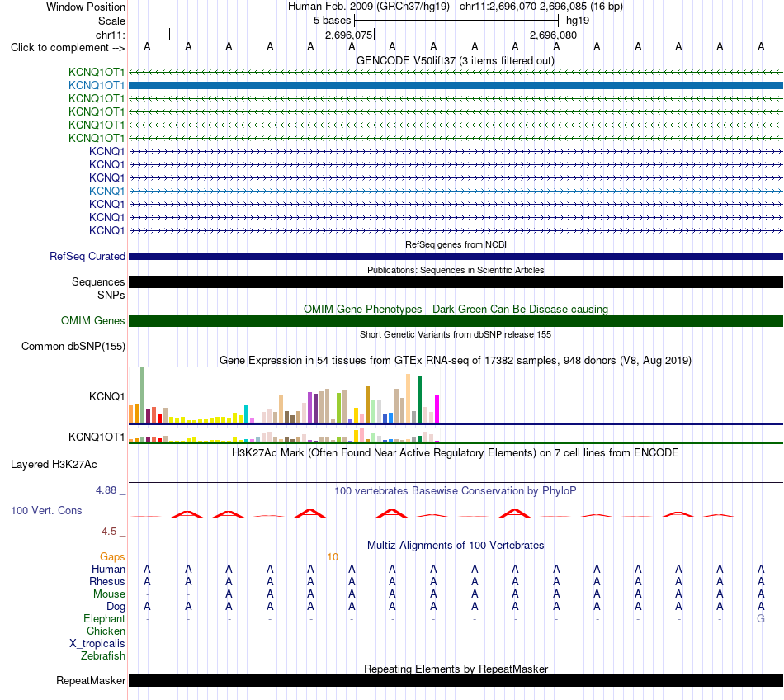Select the 'X_tropicalis' alignment row label
784x700 pixels.
coord(97,644)
